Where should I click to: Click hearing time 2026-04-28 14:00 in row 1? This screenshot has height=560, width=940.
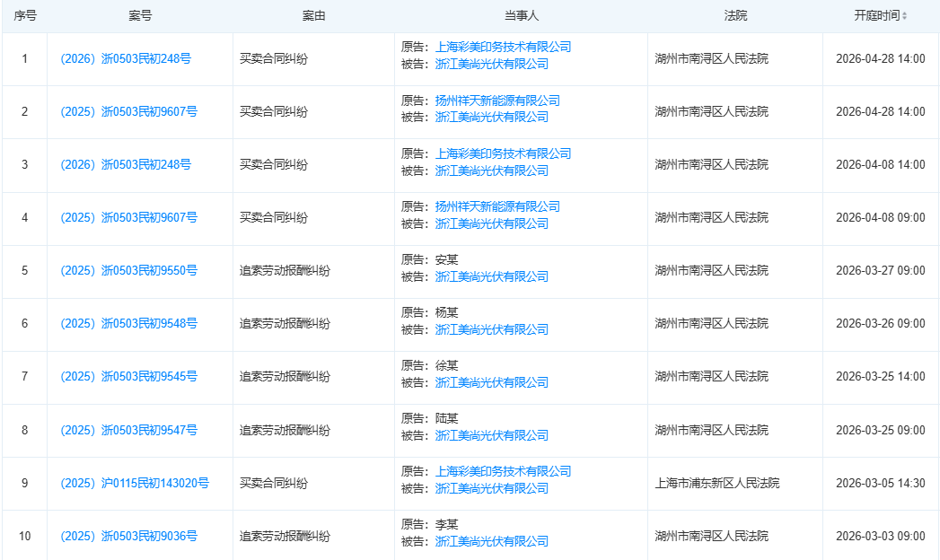881,58
